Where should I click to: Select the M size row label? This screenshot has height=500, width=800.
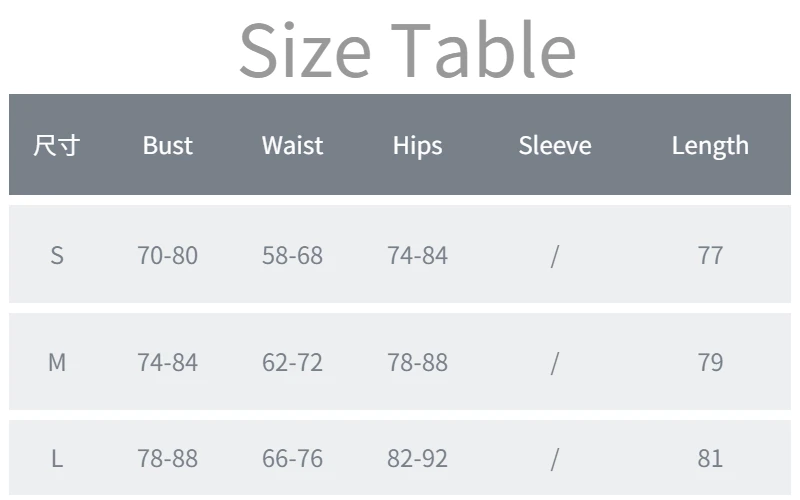click(x=57, y=362)
